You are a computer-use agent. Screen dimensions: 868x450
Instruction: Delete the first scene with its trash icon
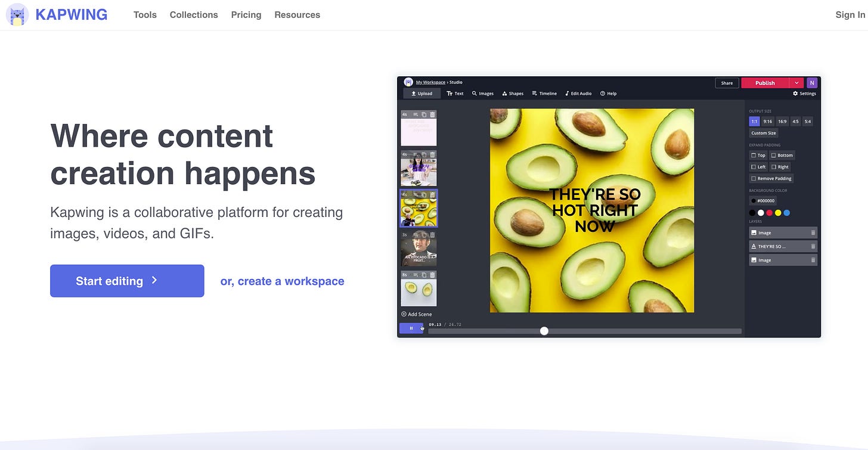pos(433,114)
